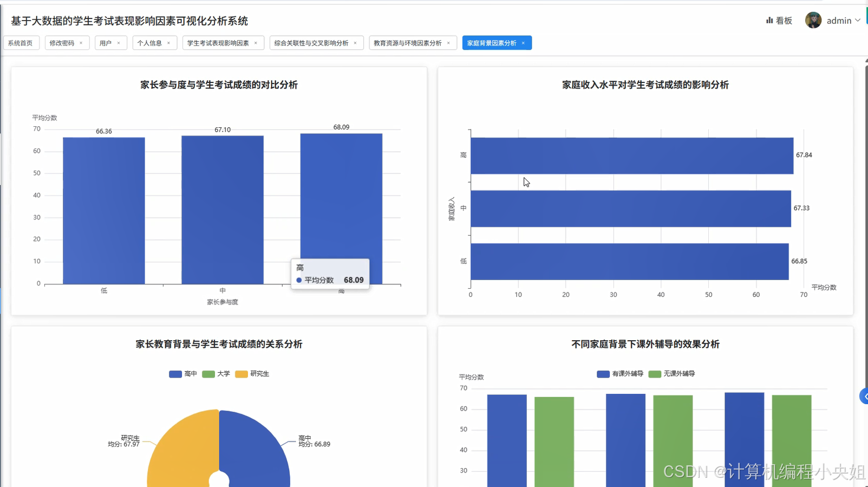Click the 67.84 bar value label
This screenshot has height=487, width=868.
804,155
